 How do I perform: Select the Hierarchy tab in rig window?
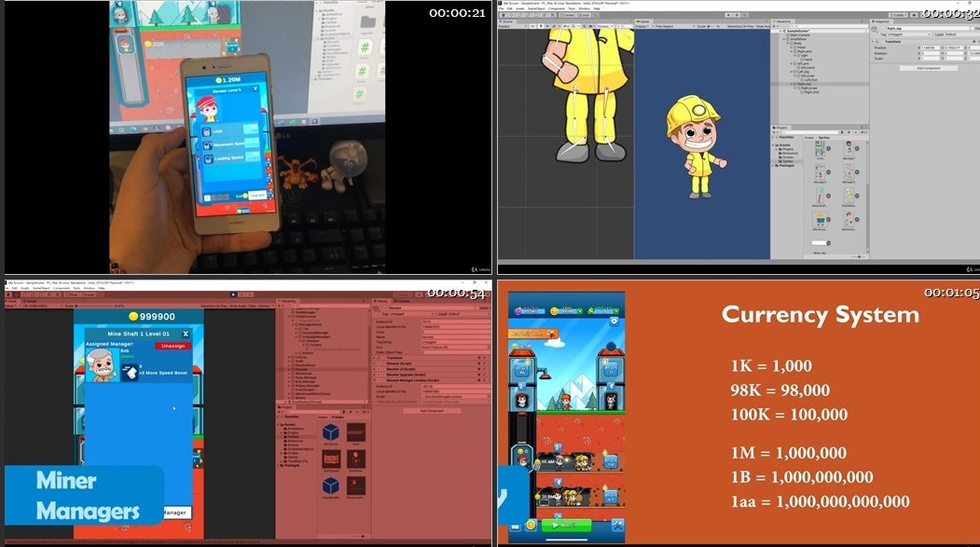tap(784, 21)
